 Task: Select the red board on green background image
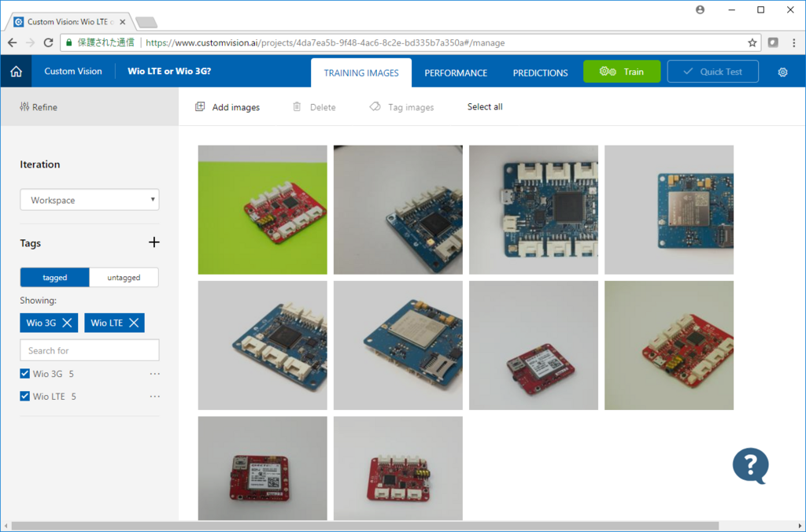point(263,209)
